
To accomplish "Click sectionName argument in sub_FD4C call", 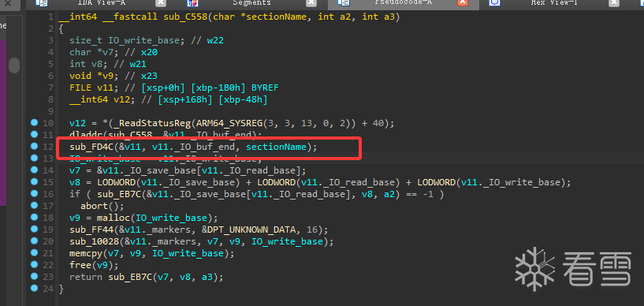I will tap(276, 147).
